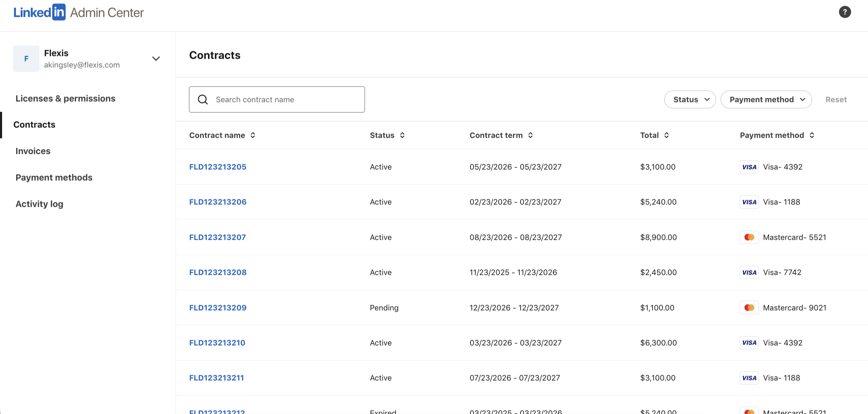Screen dimensions: 868x414
Task: Click term 11/23/2025 - 11/23/2026
Action: point(513,272)
